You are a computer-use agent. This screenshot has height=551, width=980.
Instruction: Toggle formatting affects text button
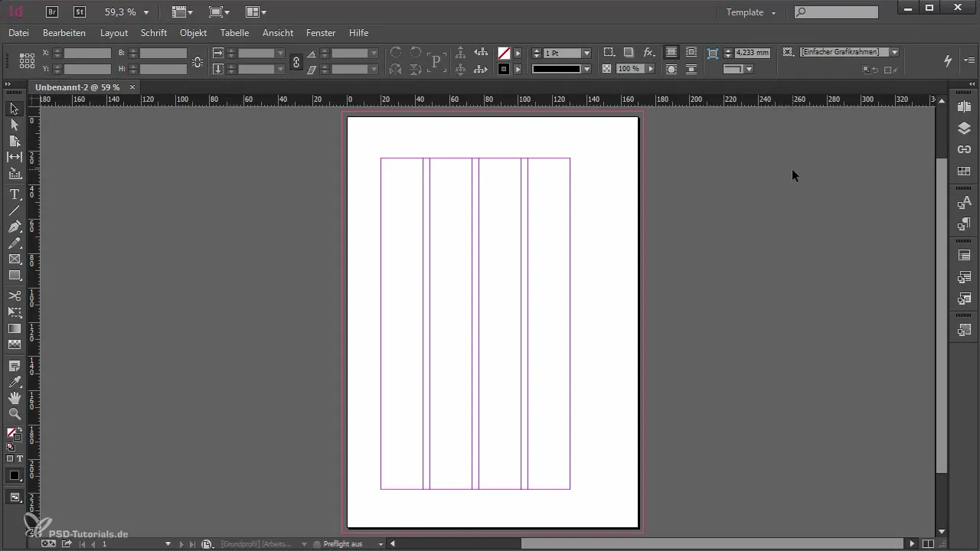click(x=20, y=458)
